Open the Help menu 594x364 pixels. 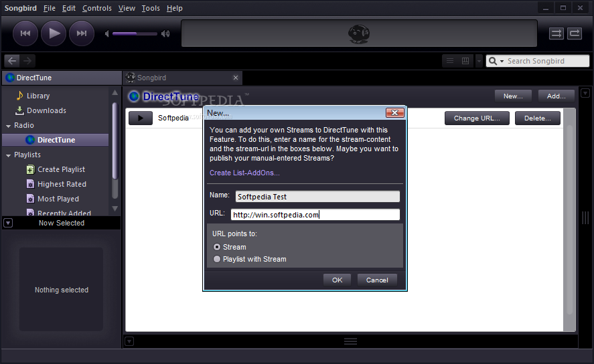(175, 8)
